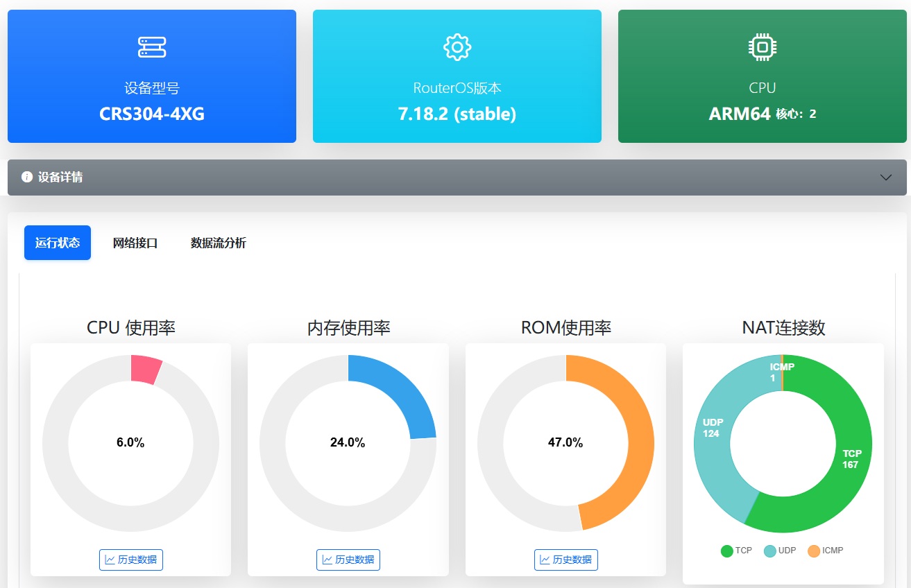911x588 pixels.
Task: Toggle ICMP legend item in NAT chart
Action: coord(825,551)
